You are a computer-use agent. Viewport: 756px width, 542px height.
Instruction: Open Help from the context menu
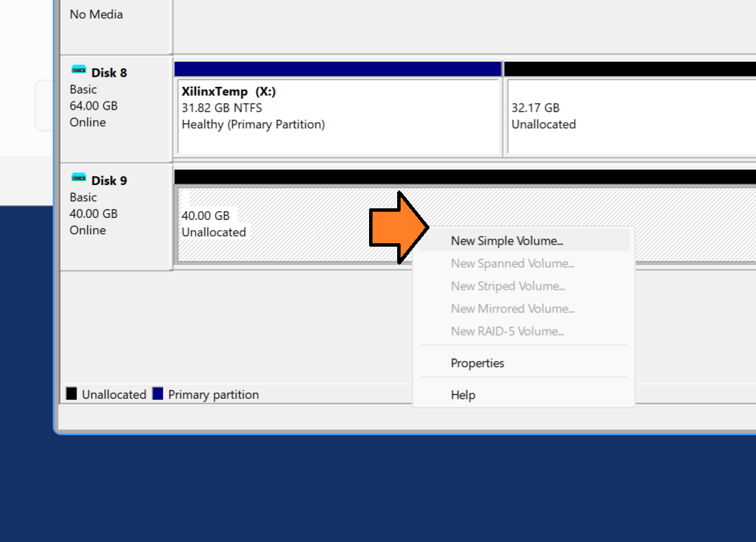click(x=463, y=395)
